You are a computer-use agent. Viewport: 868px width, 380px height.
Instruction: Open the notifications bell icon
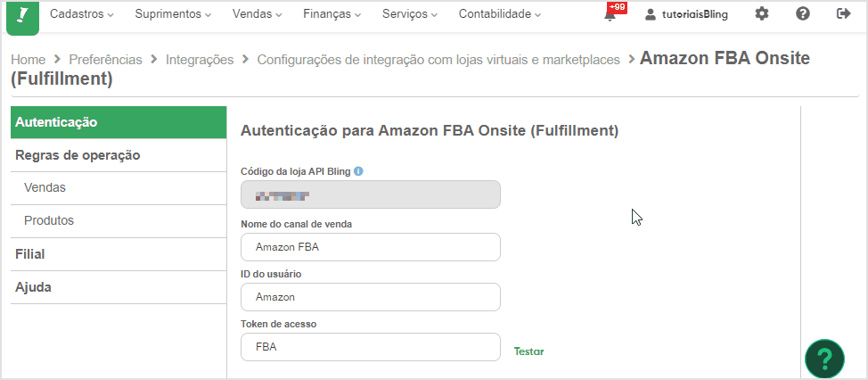(610, 15)
